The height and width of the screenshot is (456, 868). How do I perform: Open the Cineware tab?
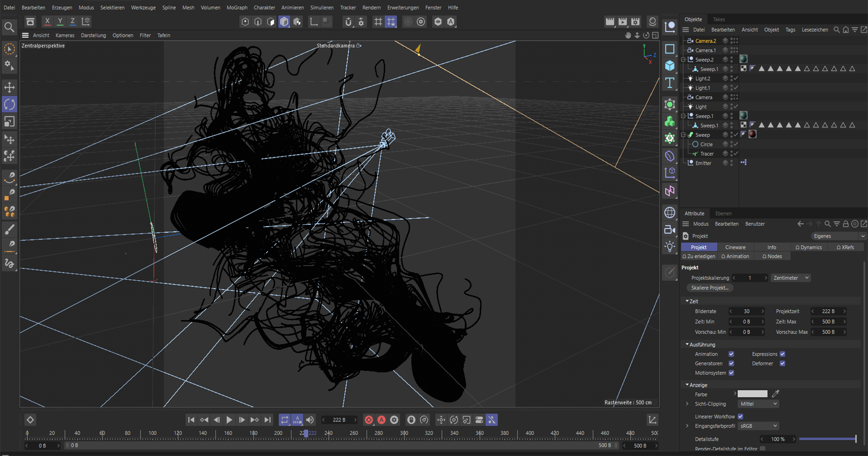736,247
